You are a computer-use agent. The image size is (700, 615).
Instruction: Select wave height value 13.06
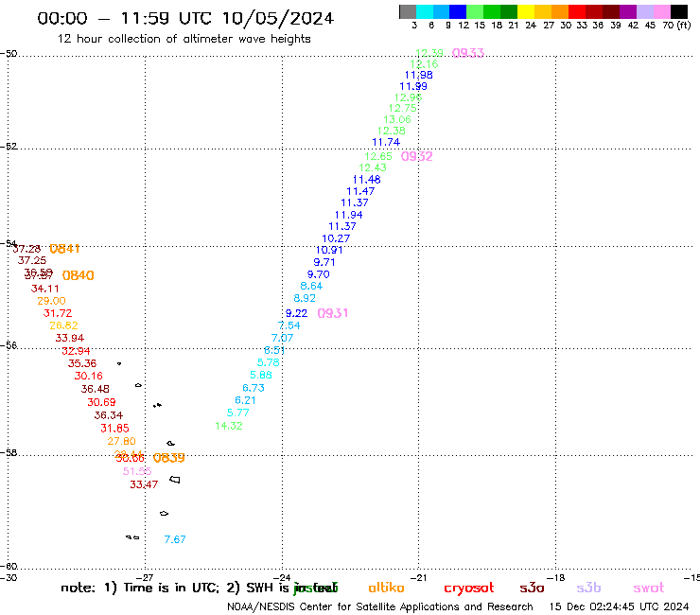pyautogui.click(x=397, y=119)
